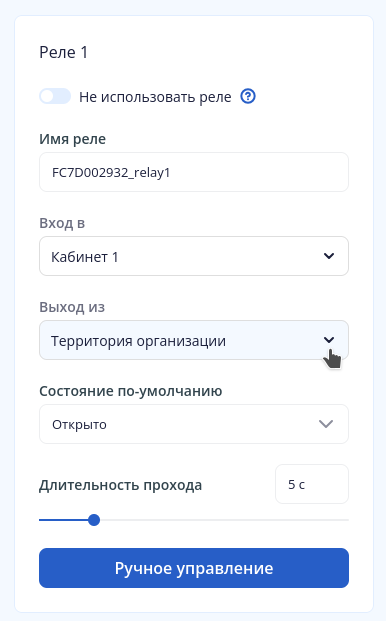Viewport: 386px width, 627px height.
Task: Click the 'Состояние по-умолчанию' label
Action: [131, 391]
